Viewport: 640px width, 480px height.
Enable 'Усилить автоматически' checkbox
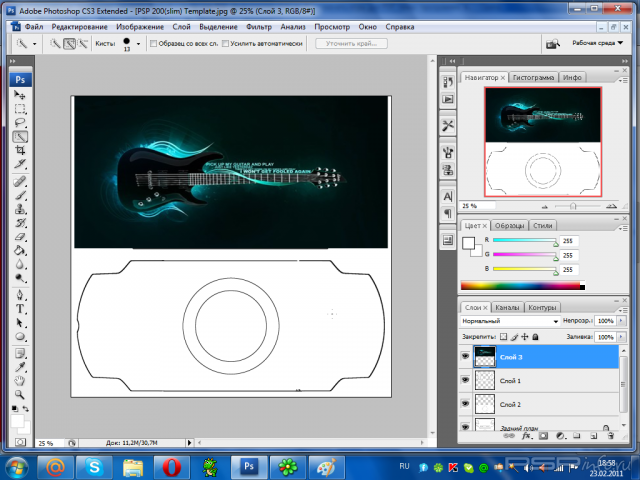[x=227, y=44]
